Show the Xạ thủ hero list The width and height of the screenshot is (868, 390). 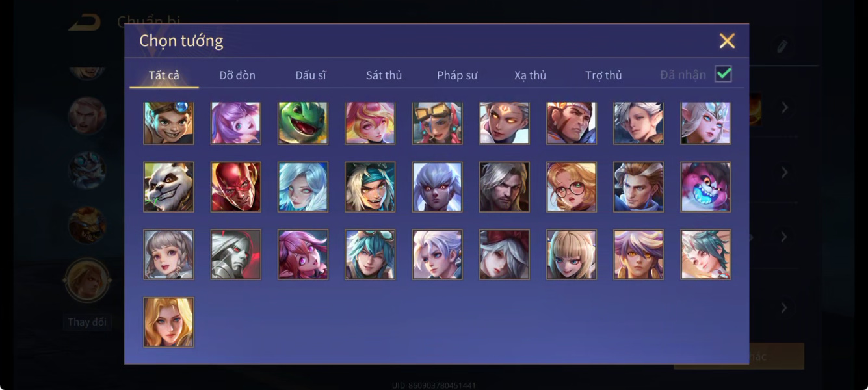tap(530, 75)
